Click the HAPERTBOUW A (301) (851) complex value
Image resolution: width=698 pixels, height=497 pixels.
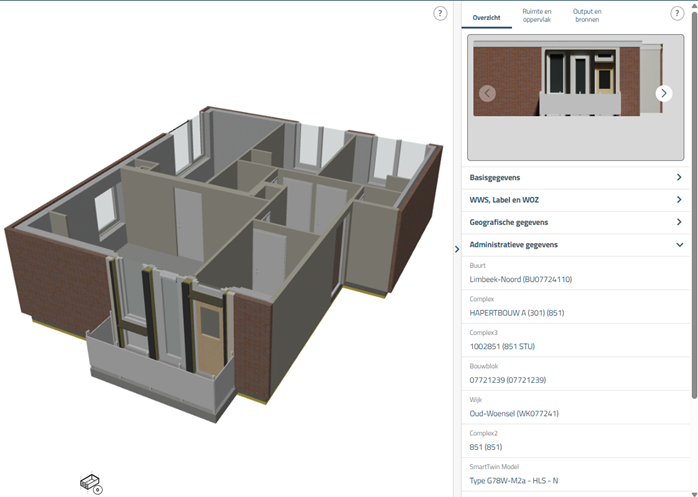point(517,313)
